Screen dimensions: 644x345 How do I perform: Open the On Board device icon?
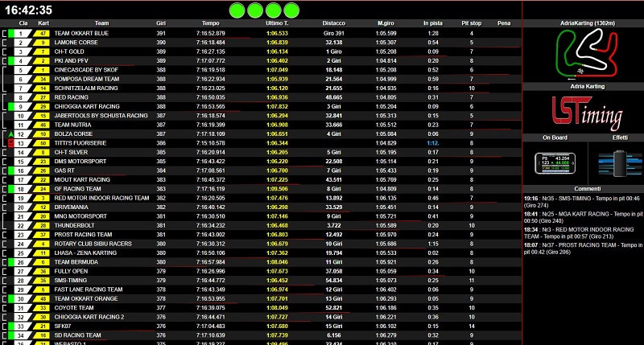[555, 163]
